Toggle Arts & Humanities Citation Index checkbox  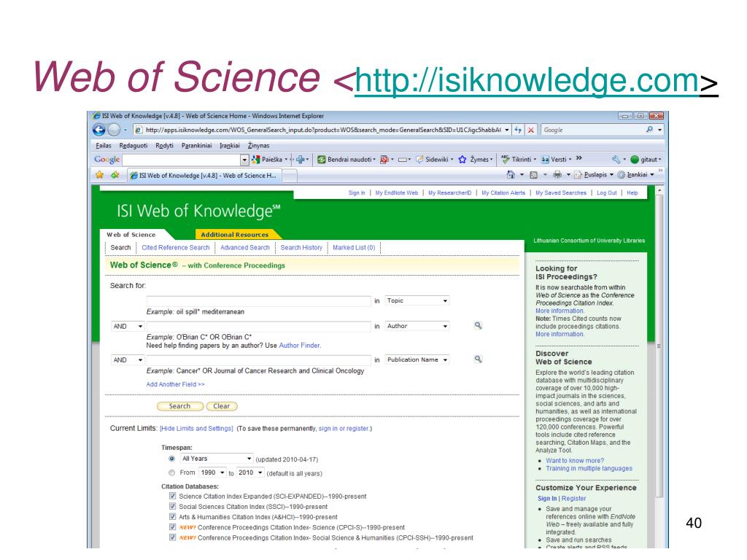point(172,516)
